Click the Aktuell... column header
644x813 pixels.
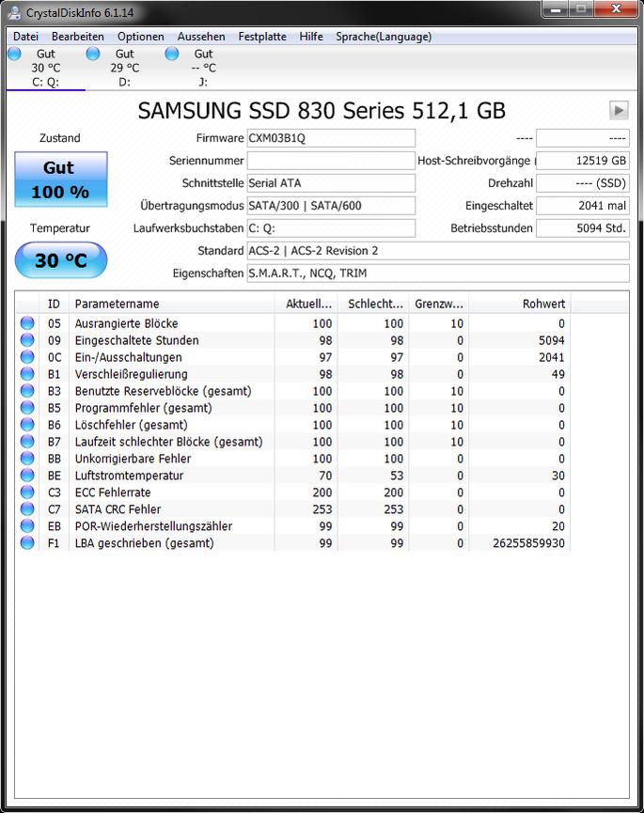pyautogui.click(x=306, y=304)
